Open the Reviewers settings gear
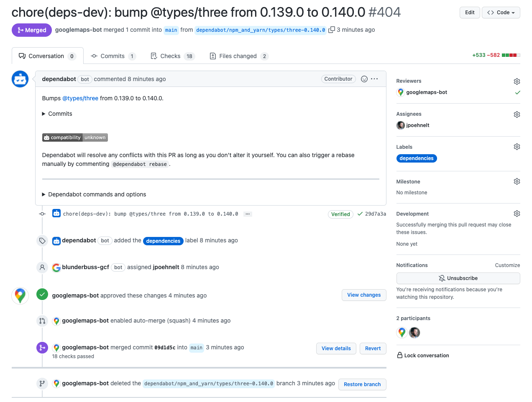The image size is (532, 402). 517,81
